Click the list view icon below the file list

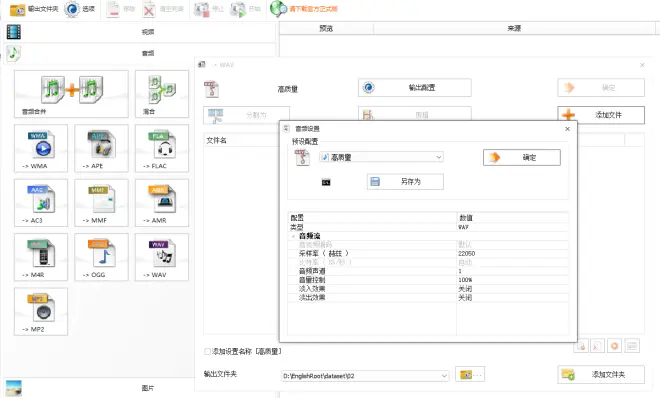632,346
